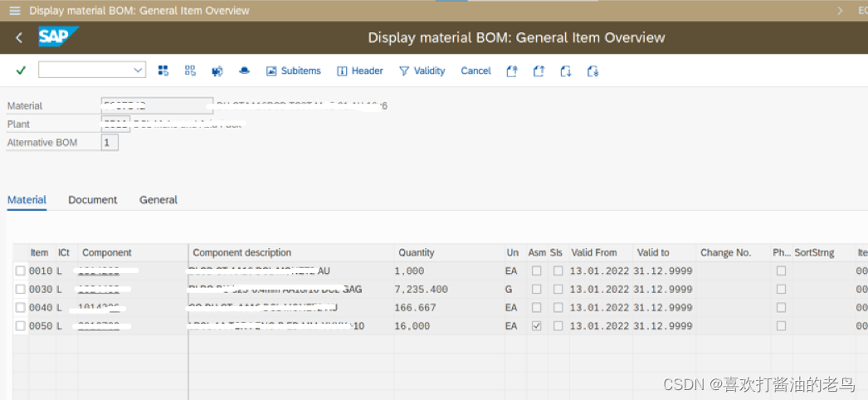Viewport: 868px width, 400px height.
Task: Open the Validity filter
Action: point(422,71)
